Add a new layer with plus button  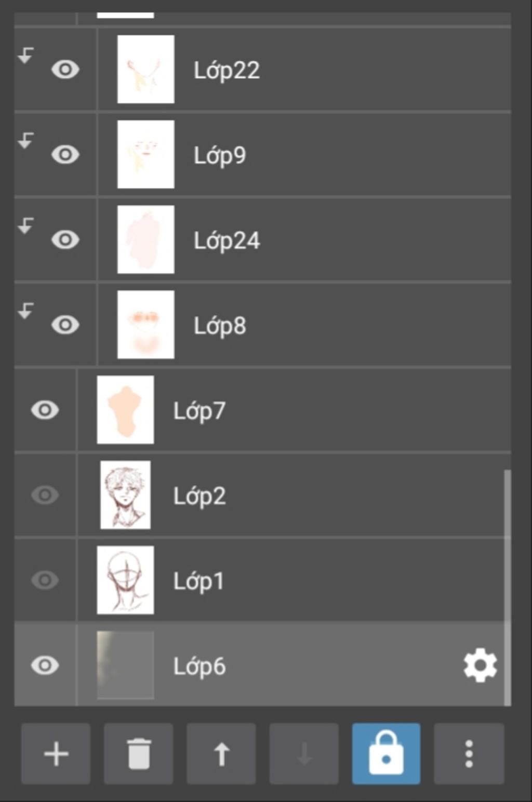click(x=56, y=754)
